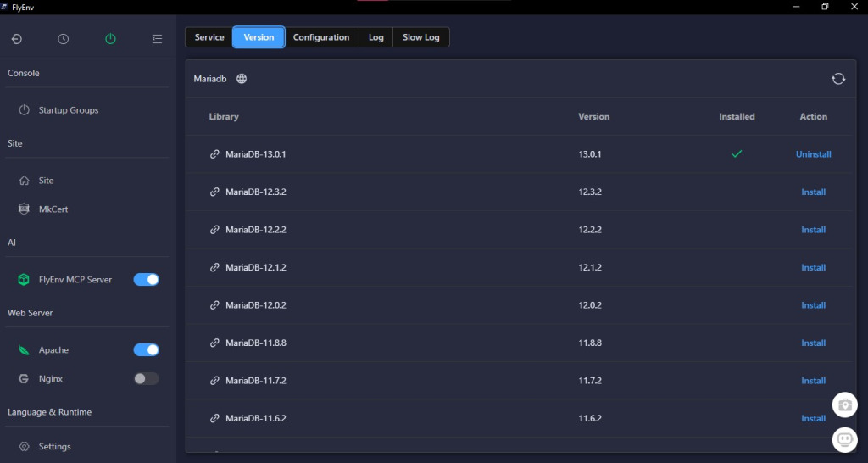
Task: Click the 13.0.1 version cell
Action: tap(590, 154)
